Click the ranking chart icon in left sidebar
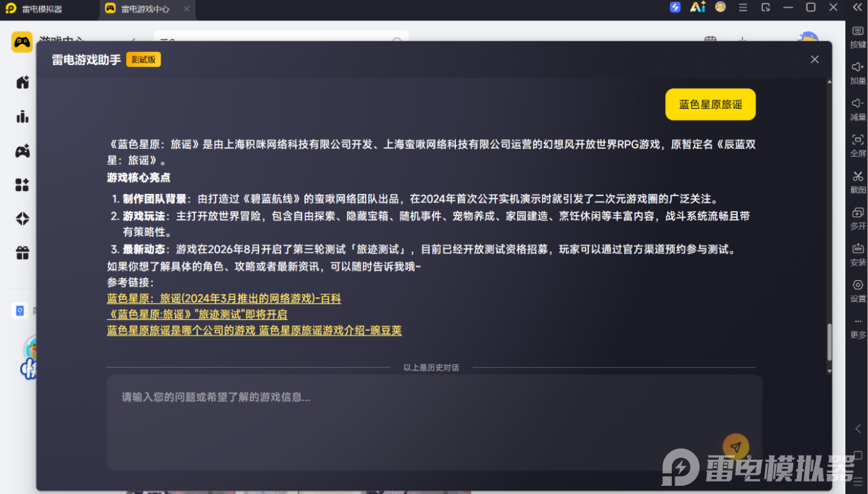The height and width of the screenshot is (494, 868). (x=23, y=116)
